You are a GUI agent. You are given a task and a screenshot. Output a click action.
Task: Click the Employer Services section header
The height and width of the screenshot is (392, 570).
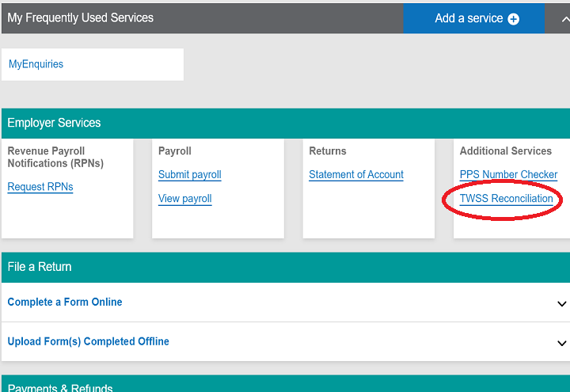pos(55,124)
